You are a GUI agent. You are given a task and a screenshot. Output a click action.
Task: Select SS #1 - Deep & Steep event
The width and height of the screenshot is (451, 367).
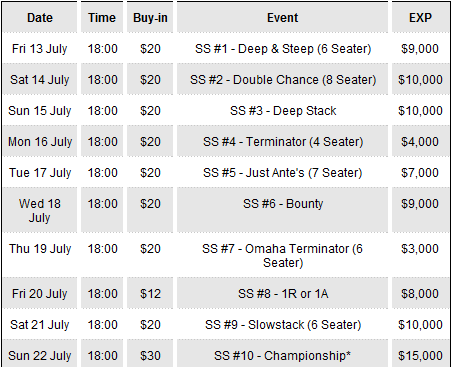tap(283, 49)
